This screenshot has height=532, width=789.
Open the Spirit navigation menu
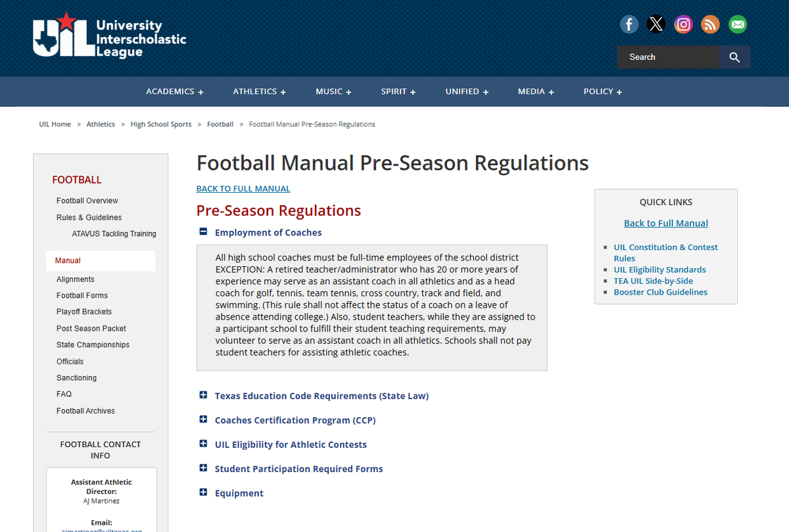[398, 91]
